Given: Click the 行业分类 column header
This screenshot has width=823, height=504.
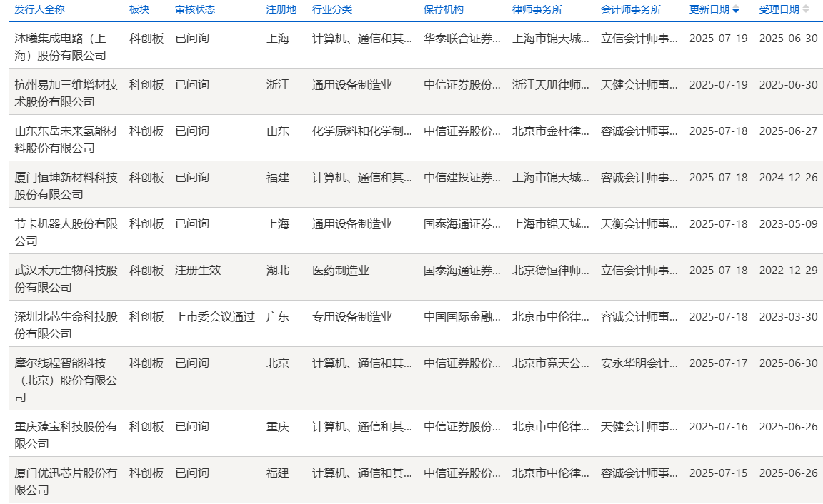Looking at the screenshot, I should (332, 9).
